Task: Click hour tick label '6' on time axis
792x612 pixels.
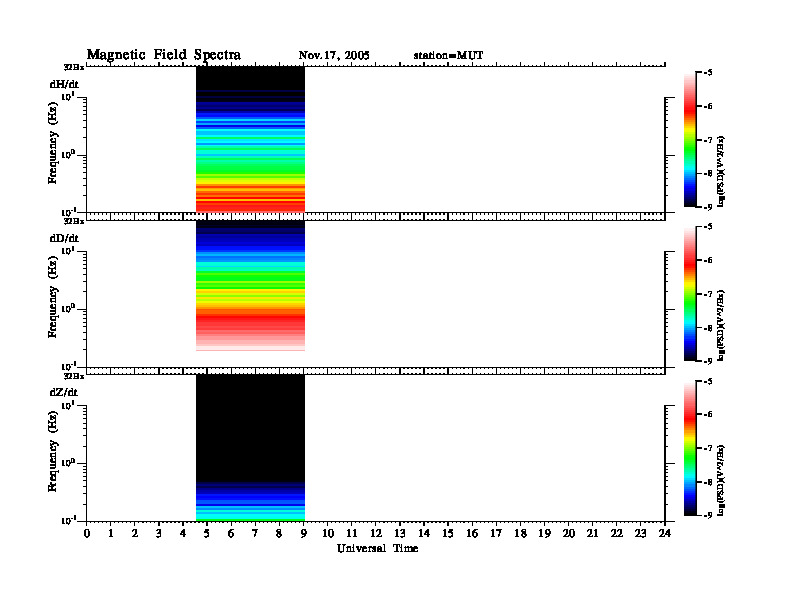Action: (x=231, y=533)
